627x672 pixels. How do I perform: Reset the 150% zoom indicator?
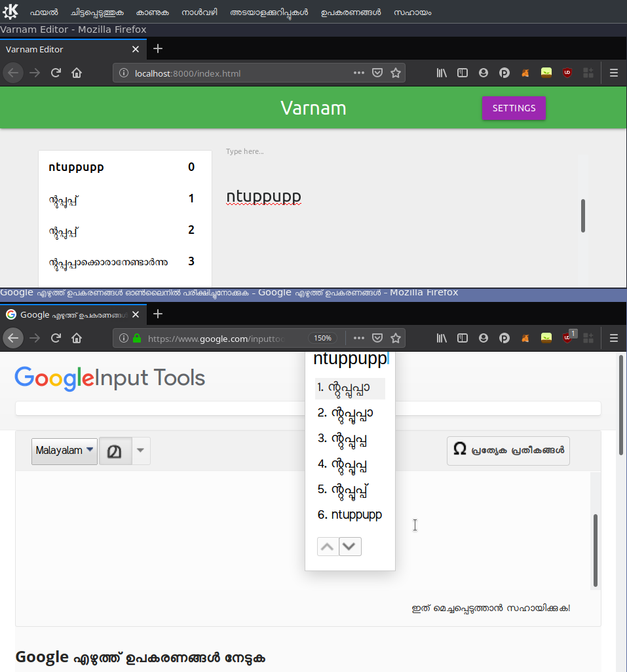click(322, 338)
